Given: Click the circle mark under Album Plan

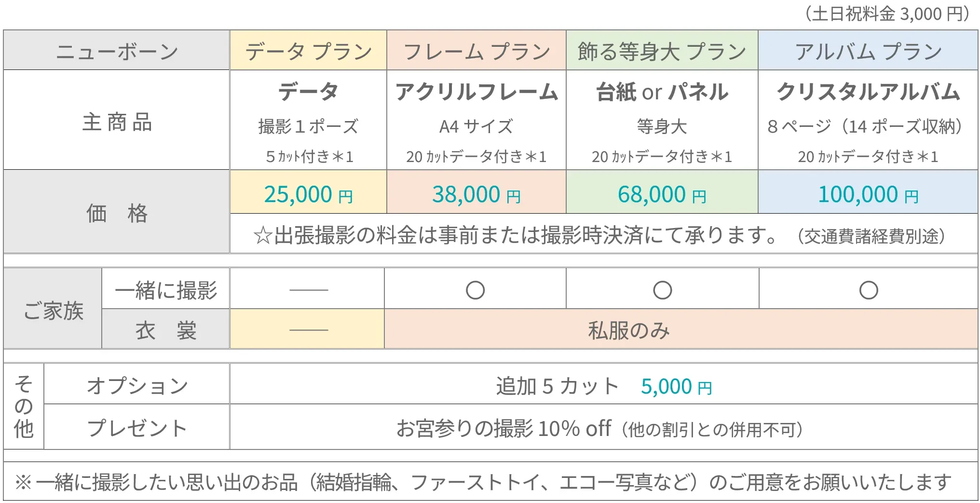Looking at the screenshot, I should 868,290.
